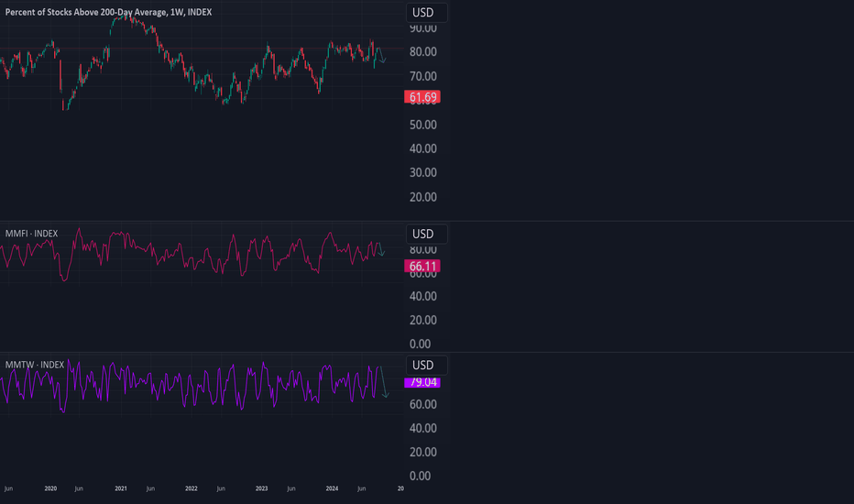The image size is (854, 504).
Task: Click the red 61.69 price label
Action: point(422,97)
